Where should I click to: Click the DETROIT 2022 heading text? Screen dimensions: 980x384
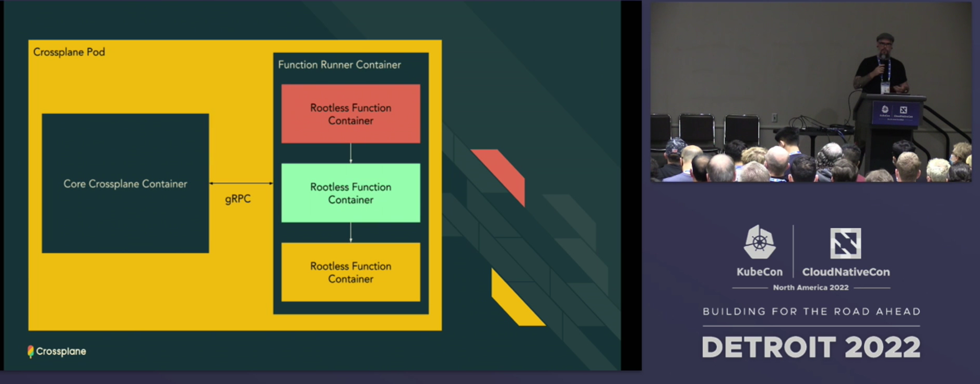[811, 347]
